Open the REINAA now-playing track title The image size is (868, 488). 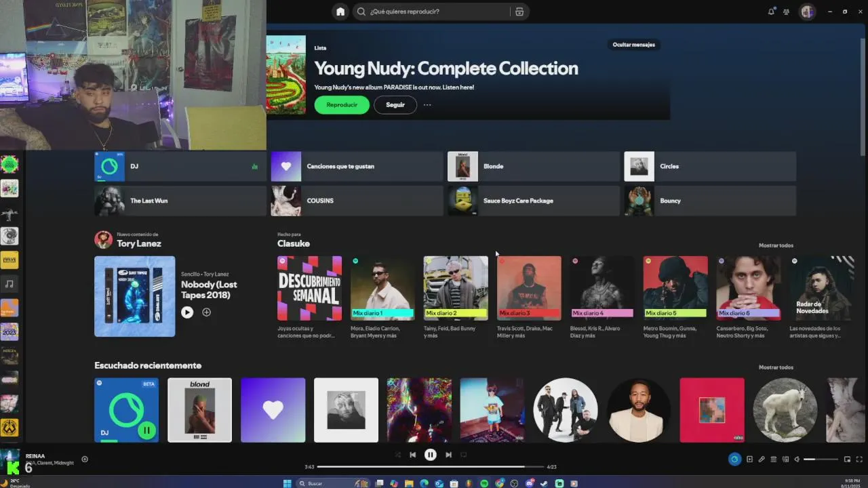pos(35,456)
